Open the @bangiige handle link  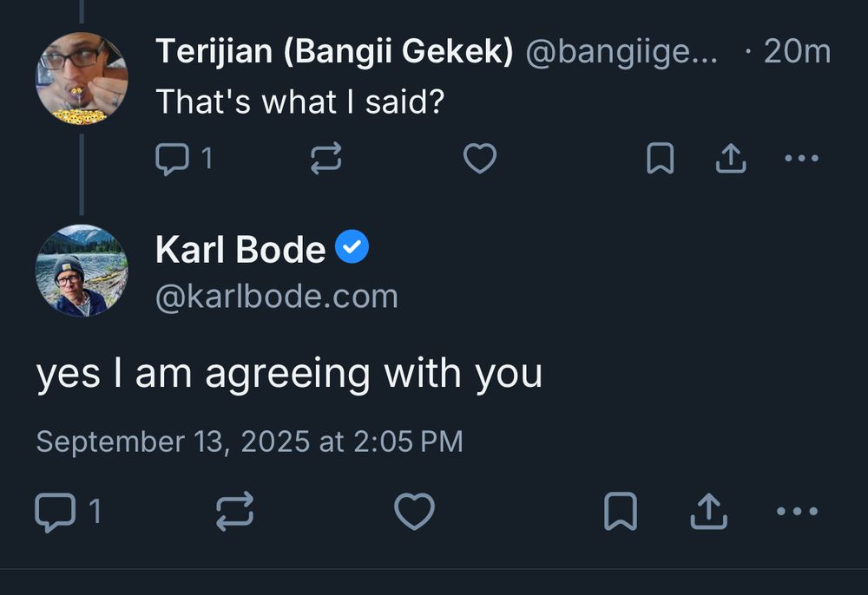click(621, 50)
